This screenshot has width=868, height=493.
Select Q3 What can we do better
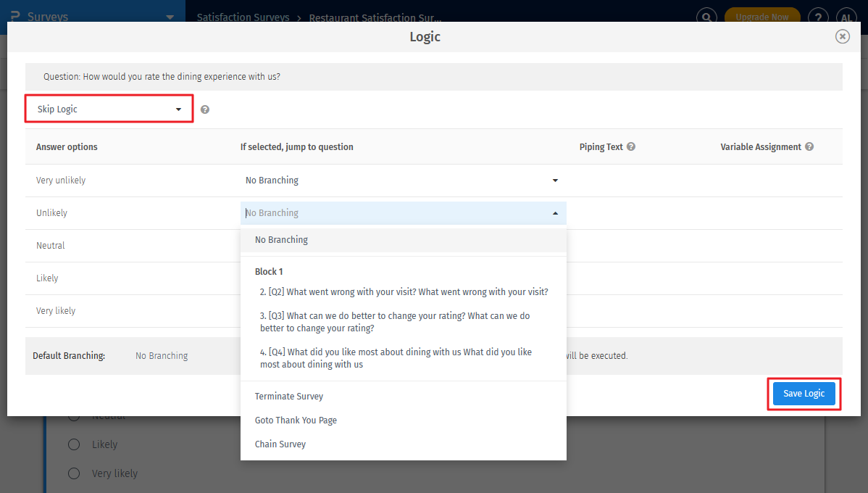pos(403,322)
